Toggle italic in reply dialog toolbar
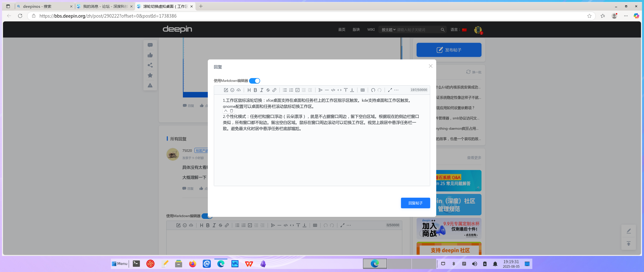644x272 pixels. [262, 90]
